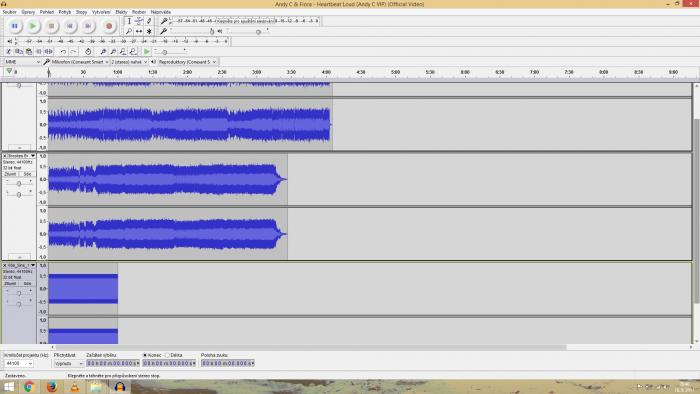The height and width of the screenshot is (394, 700).
Task: Click the Pause transport button
Action: pos(14,26)
